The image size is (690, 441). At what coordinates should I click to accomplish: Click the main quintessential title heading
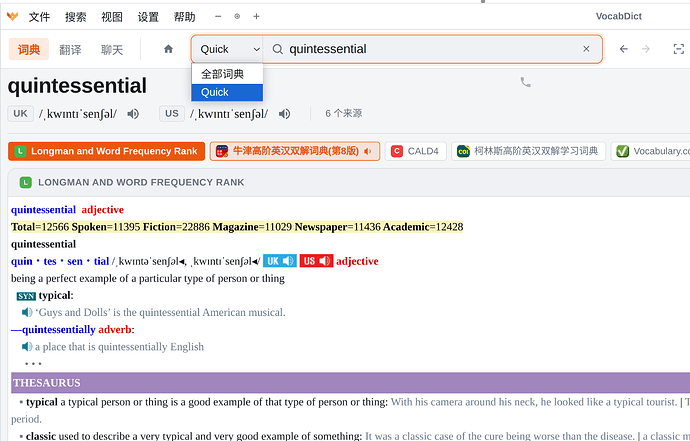(77, 85)
